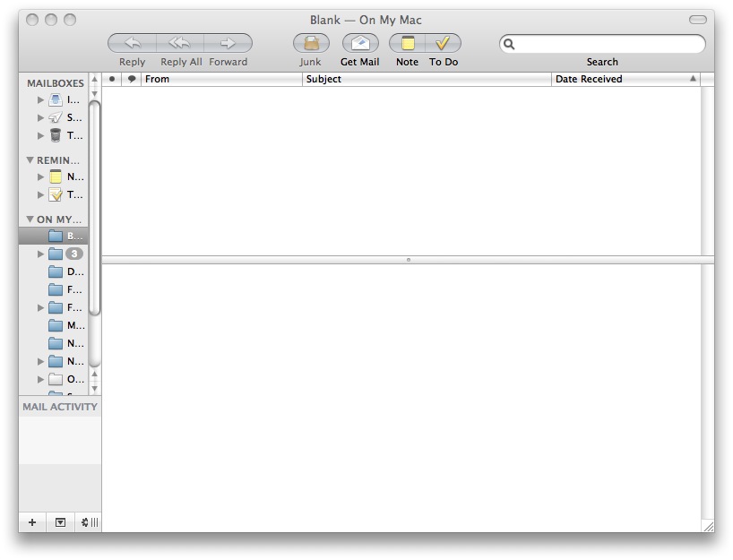Screen dimensions: 733x560
Task: Click sidebar scroll up arrow at top
Action: pyautogui.click(x=94, y=80)
